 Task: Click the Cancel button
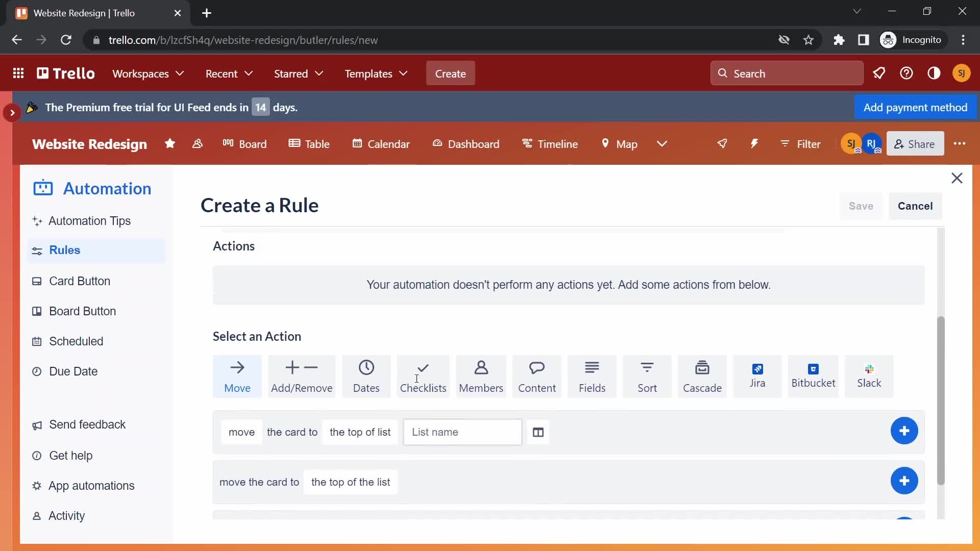pos(915,205)
